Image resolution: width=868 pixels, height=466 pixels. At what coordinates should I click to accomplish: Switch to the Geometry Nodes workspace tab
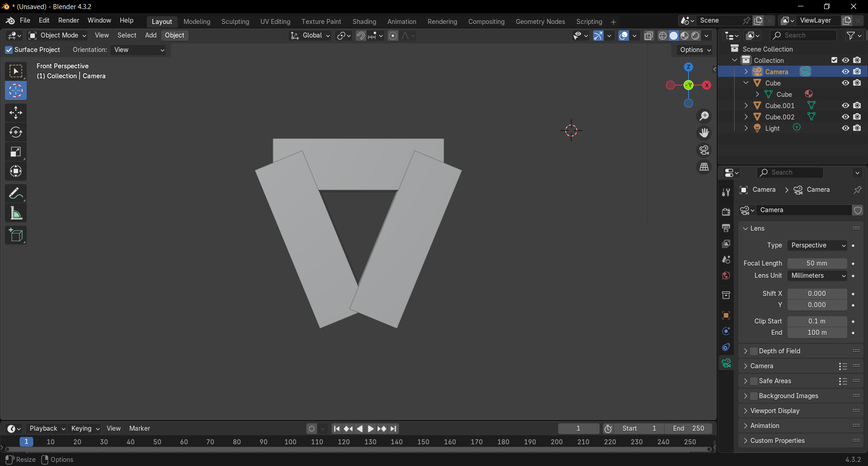(540, 22)
